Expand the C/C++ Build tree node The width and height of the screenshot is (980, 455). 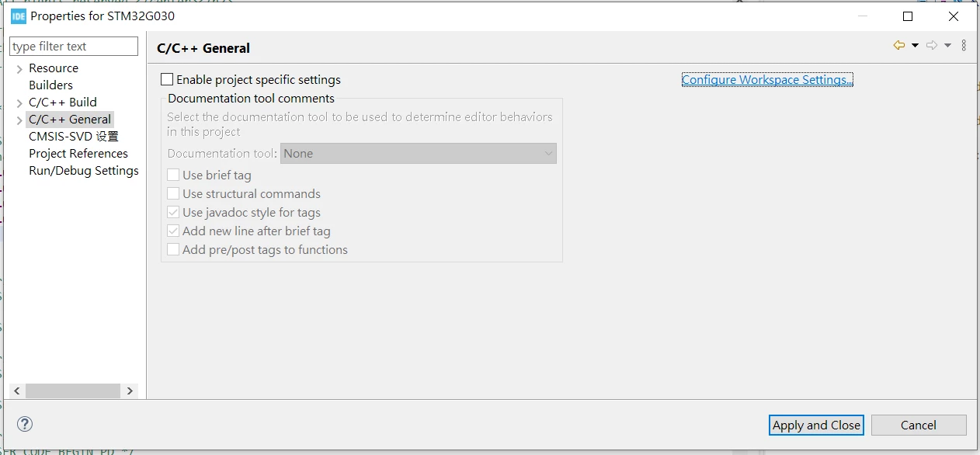coord(19,102)
